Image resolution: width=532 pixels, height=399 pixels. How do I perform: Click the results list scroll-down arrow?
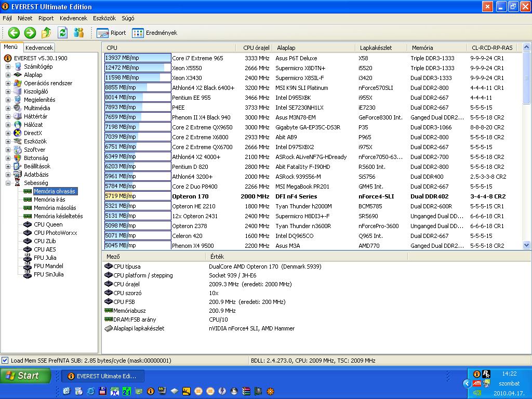click(527, 245)
